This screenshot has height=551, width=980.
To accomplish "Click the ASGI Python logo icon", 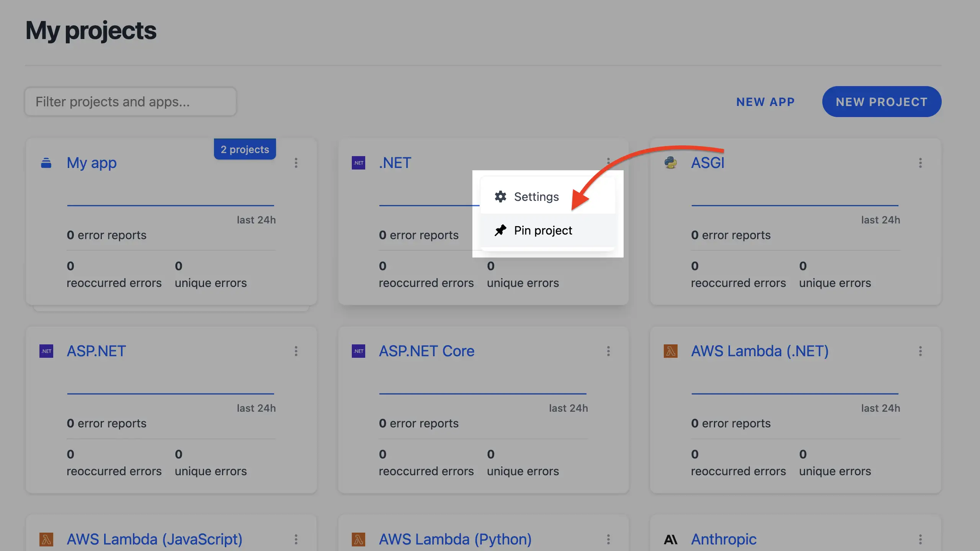I will [x=671, y=163].
